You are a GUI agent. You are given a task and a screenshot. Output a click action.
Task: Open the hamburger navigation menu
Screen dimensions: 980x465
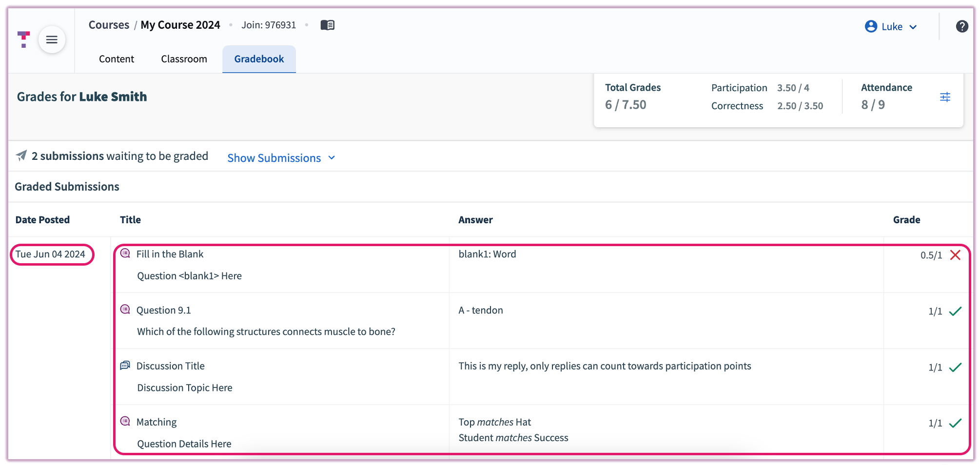[52, 40]
